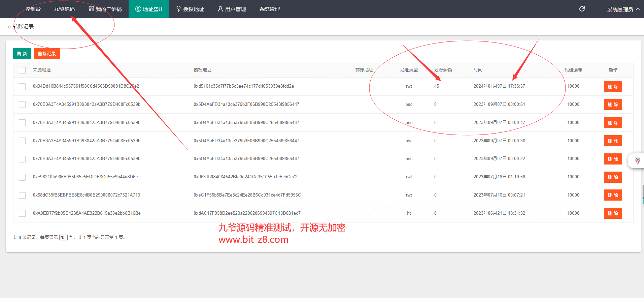Image resolution: width=644 pixels, height=298 pixels.
Task: Check the box for the 0x34Dd16B844 row
Action: 22,87
